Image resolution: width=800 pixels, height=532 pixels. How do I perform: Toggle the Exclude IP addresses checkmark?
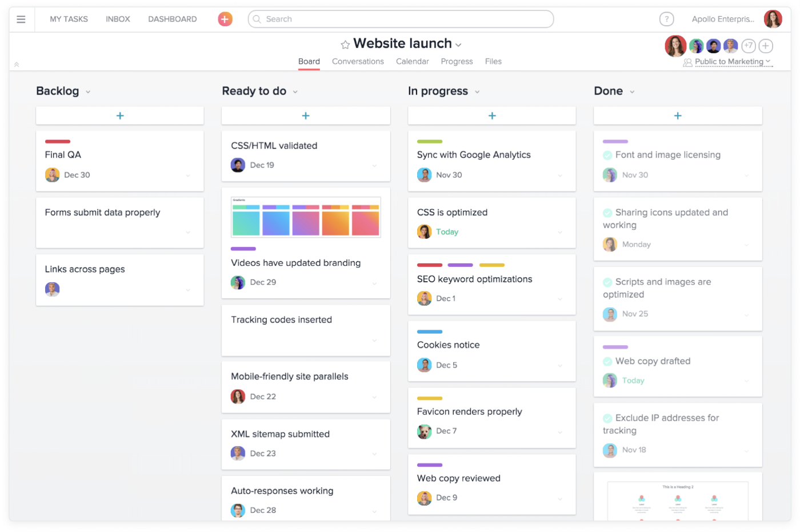(x=607, y=418)
